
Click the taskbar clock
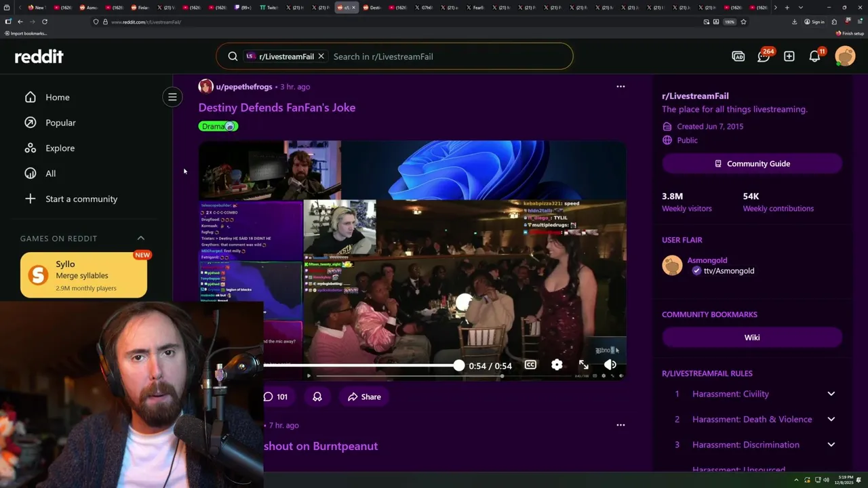tap(845, 480)
